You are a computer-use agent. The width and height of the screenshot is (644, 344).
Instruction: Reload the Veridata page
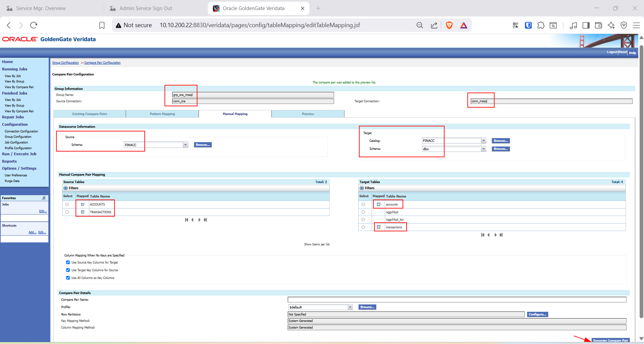click(x=34, y=25)
